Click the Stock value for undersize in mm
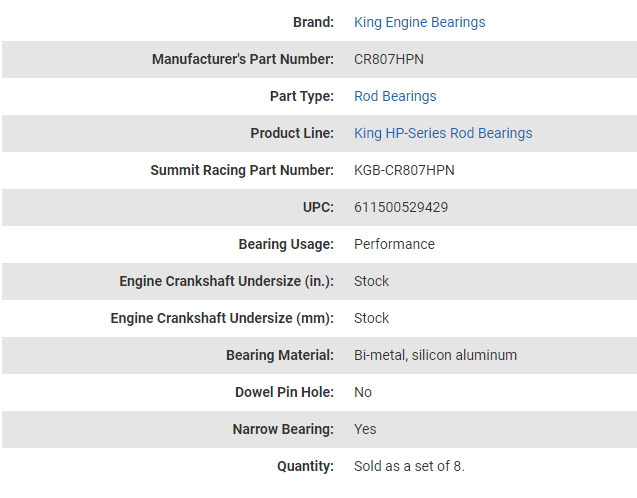This screenshot has height=498, width=637. [x=371, y=318]
